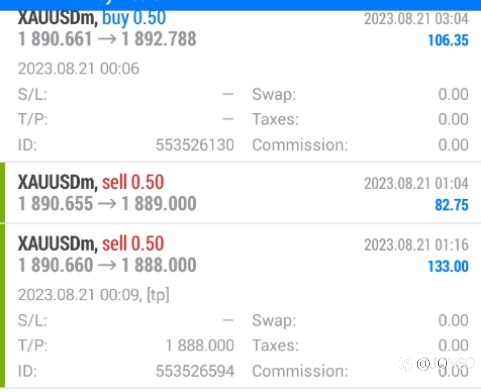Select order ID 553526594
481x392 pixels.
coord(195,371)
